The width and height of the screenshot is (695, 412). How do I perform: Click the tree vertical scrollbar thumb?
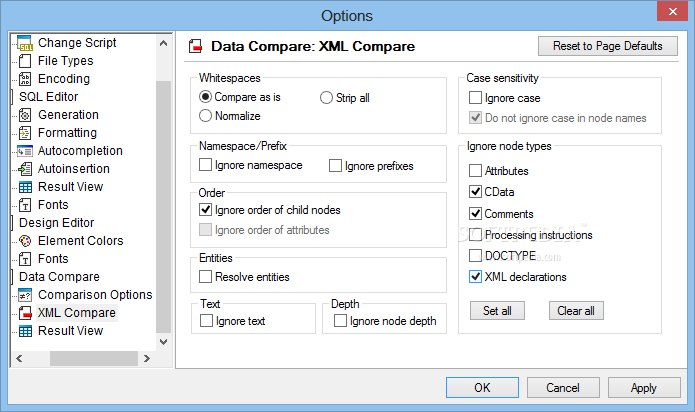164,206
